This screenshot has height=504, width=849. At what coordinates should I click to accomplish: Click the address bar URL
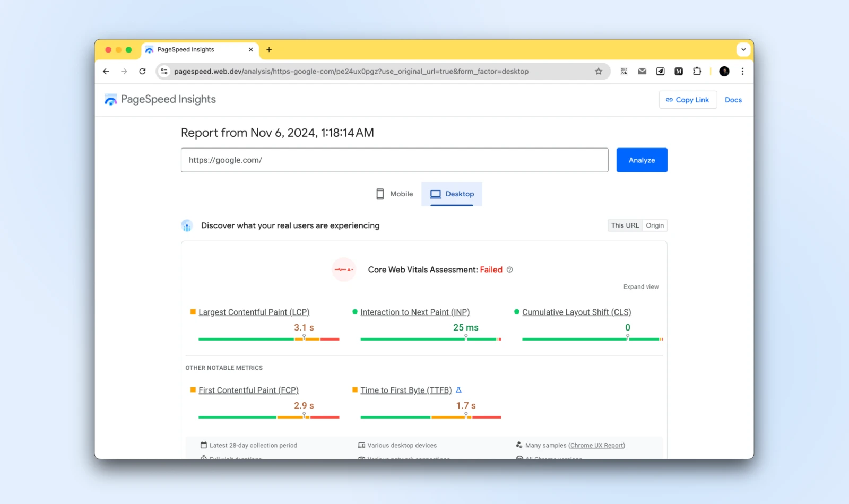click(x=351, y=71)
